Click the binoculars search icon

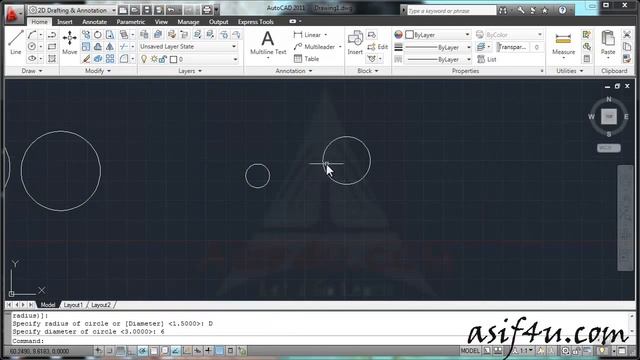(503, 11)
